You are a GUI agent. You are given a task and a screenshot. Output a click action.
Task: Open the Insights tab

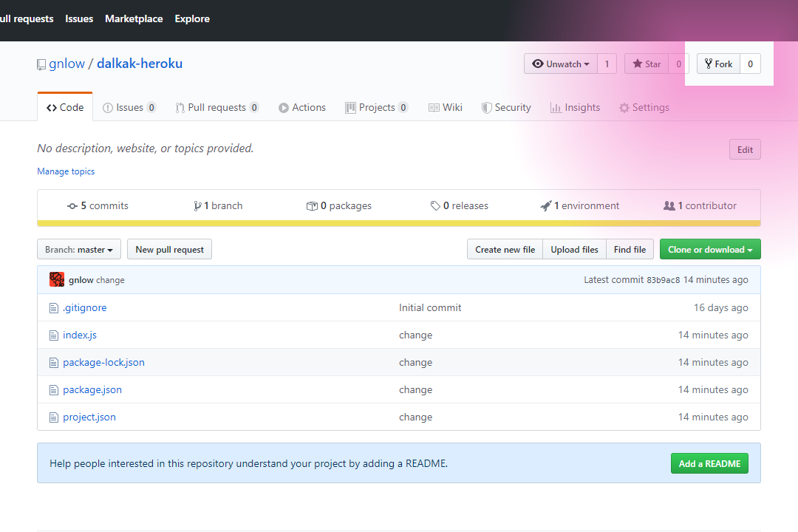click(575, 107)
